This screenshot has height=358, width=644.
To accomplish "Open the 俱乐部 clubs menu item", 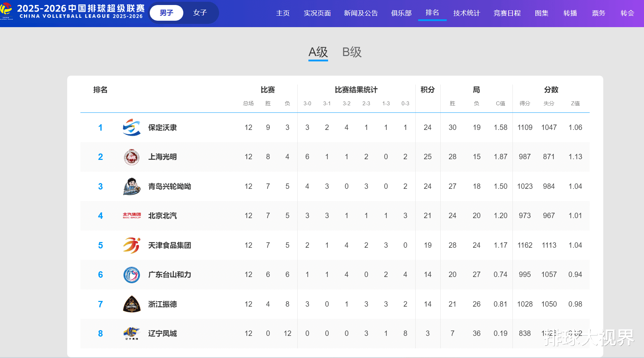I will click(x=401, y=13).
